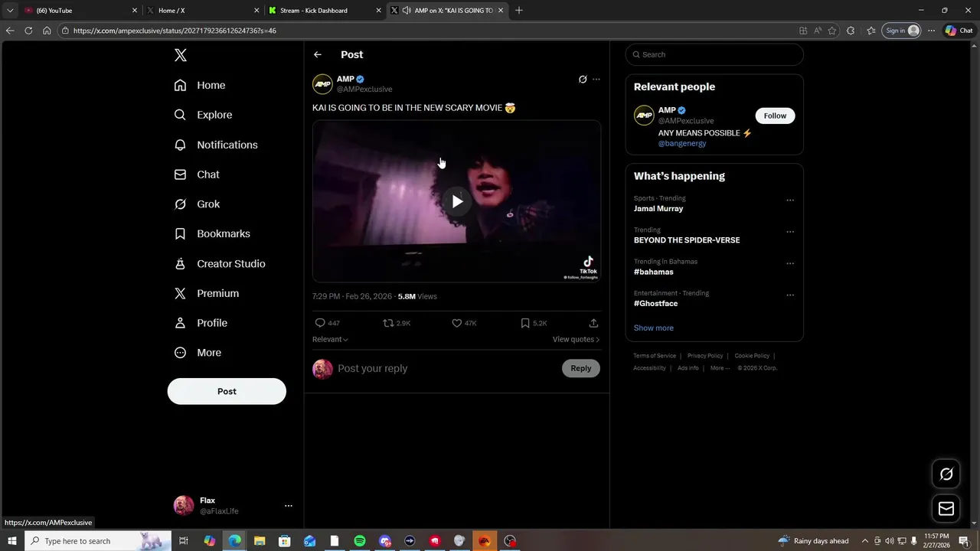Expand the Relevant replies sort dropdown

[x=330, y=339]
